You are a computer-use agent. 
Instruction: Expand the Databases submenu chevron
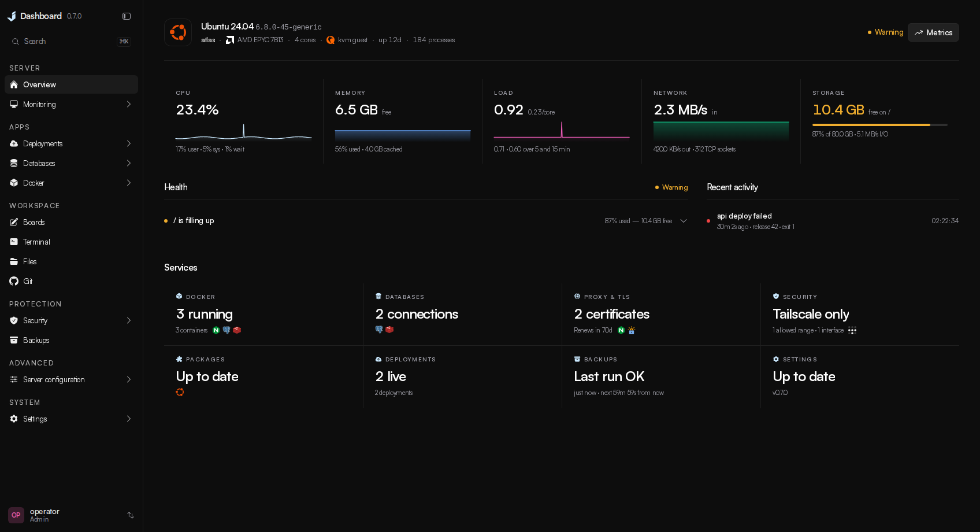(x=129, y=163)
